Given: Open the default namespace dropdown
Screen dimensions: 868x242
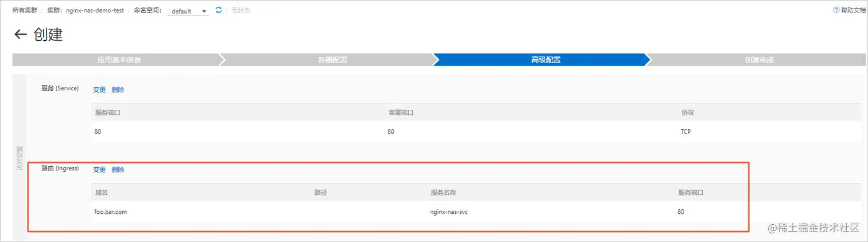Looking at the screenshot, I should pyautogui.click(x=188, y=11).
